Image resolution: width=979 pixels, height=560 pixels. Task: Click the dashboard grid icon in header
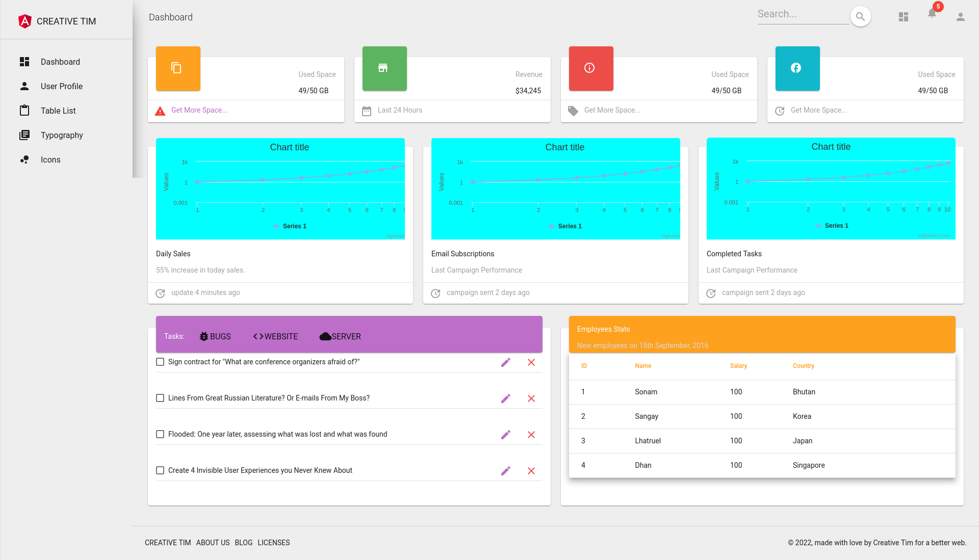click(904, 17)
